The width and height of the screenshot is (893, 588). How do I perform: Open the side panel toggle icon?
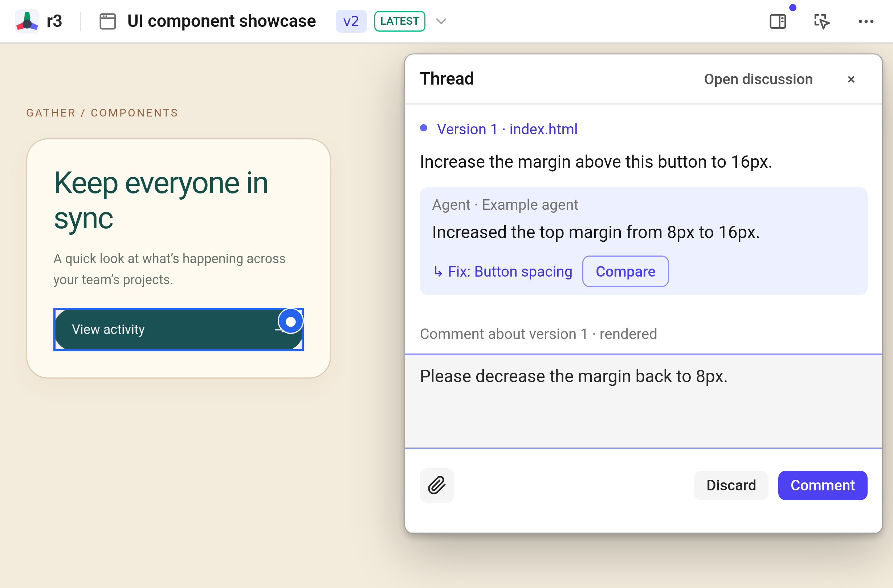click(x=778, y=21)
